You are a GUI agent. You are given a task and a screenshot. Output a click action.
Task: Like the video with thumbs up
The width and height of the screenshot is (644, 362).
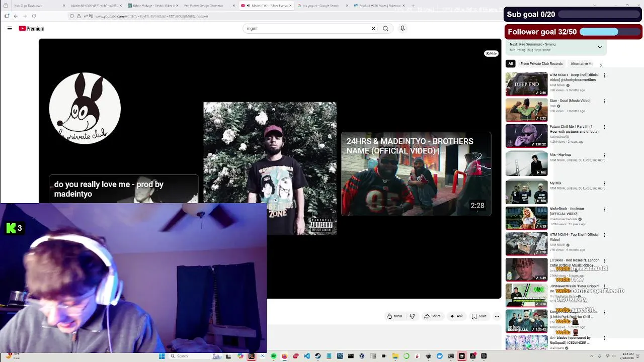394,316
